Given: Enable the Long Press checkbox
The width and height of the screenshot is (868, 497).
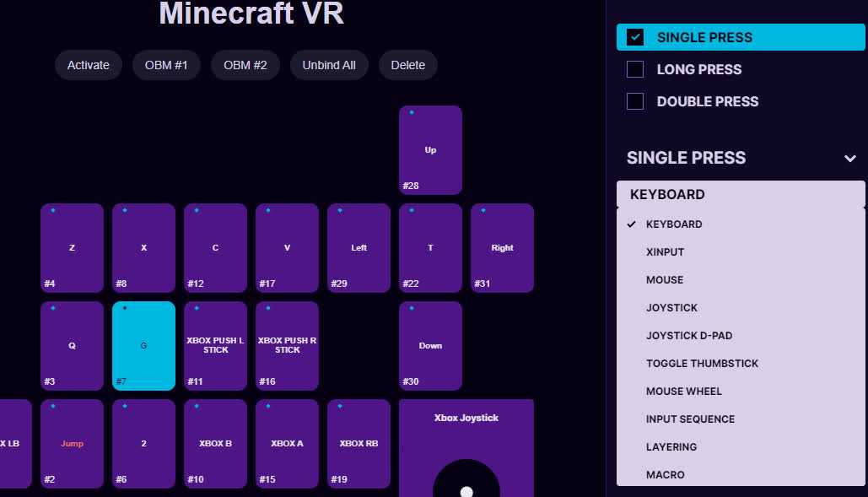Looking at the screenshot, I should click(635, 69).
